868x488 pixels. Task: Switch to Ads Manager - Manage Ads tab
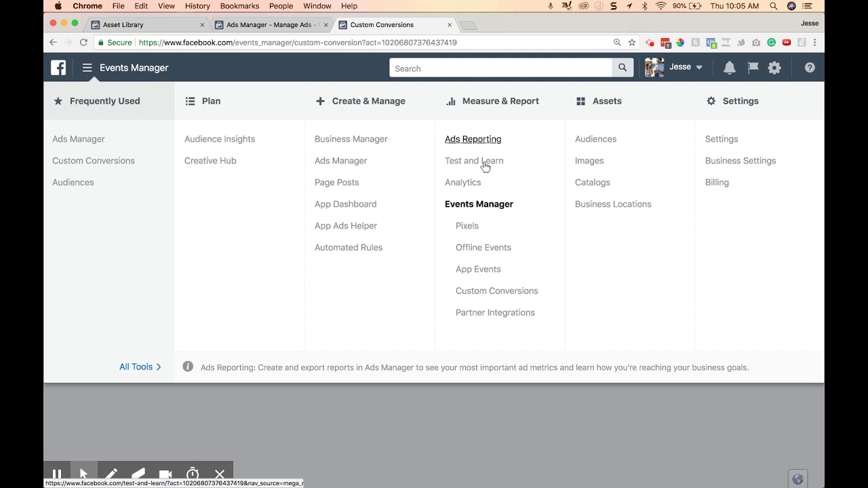pyautogui.click(x=271, y=24)
